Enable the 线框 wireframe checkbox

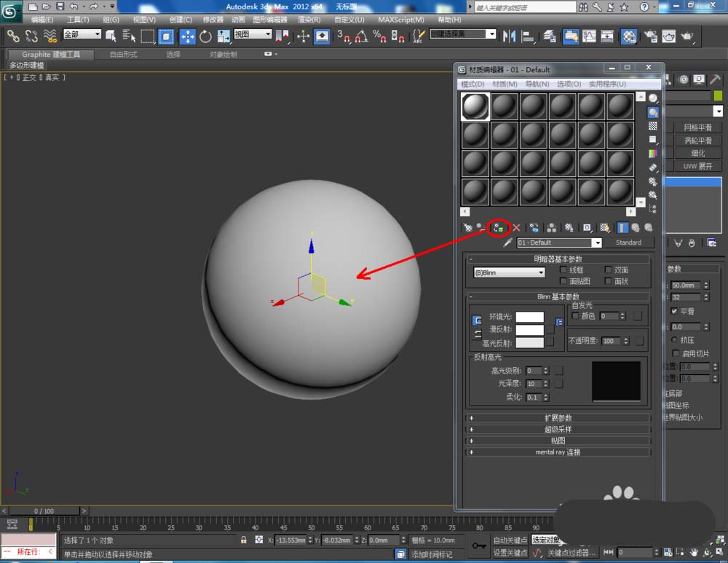point(563,269)
